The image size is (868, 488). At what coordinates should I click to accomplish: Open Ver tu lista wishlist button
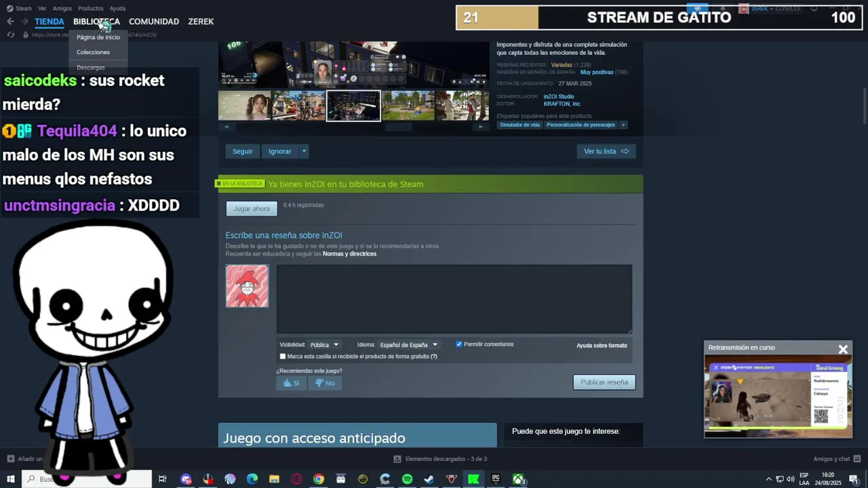[x=606, y=151]
